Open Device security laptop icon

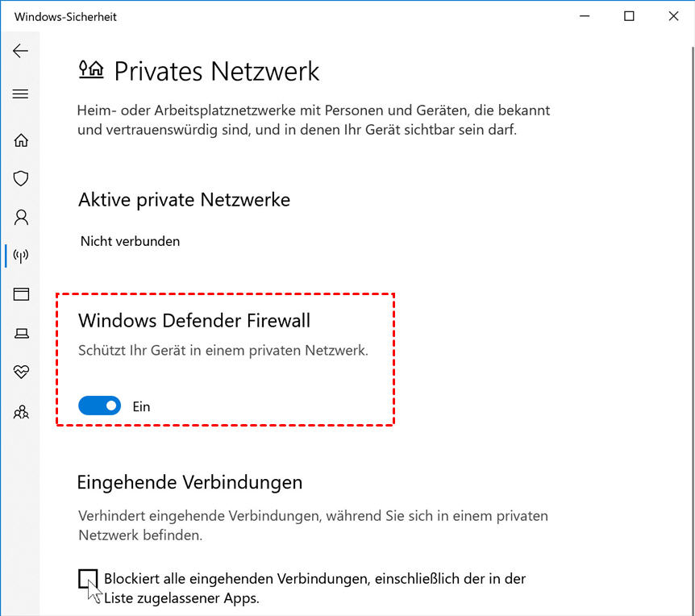[21, 333]
